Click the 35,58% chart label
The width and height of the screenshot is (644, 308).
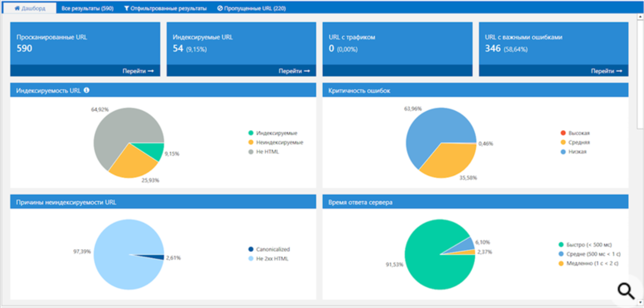[x=468, y=177]
